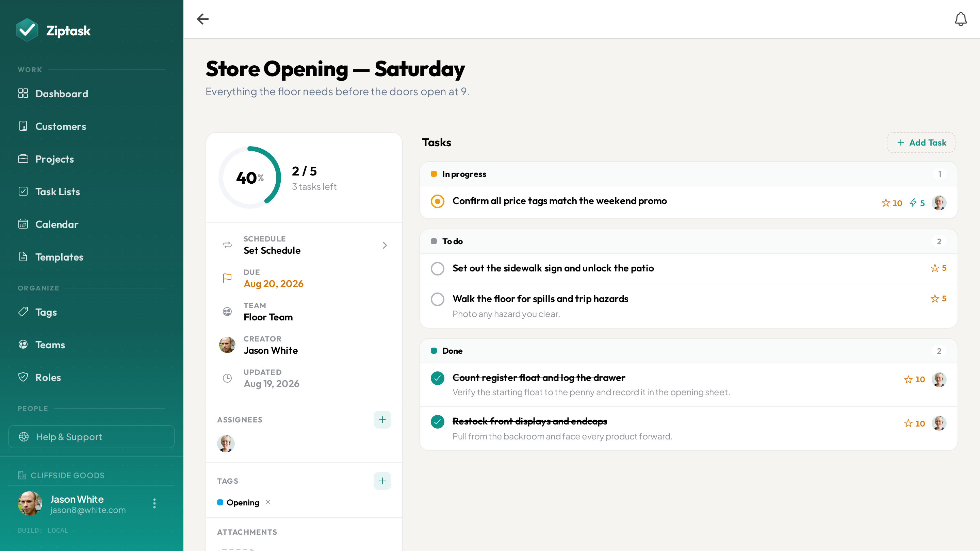Screen dimensions: 980x551
Task: Click the back arrow icon
Action: coord(202,19)
